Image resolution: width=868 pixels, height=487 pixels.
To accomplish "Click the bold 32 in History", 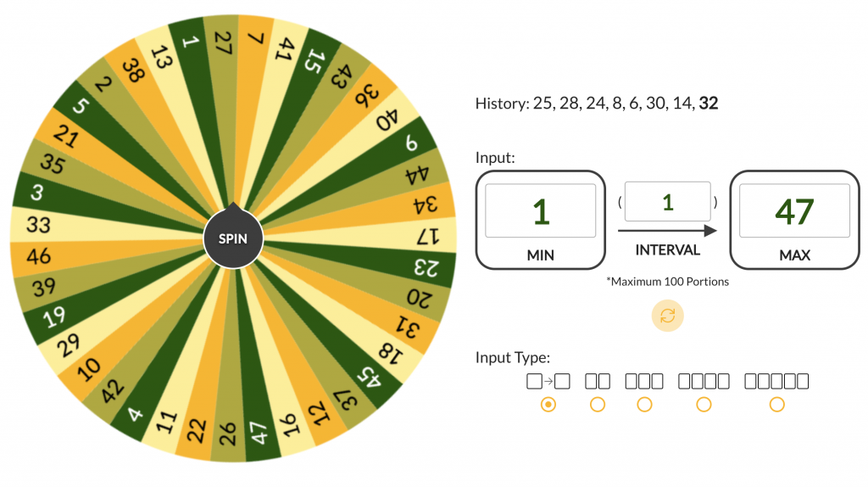I will pos(709,104).
